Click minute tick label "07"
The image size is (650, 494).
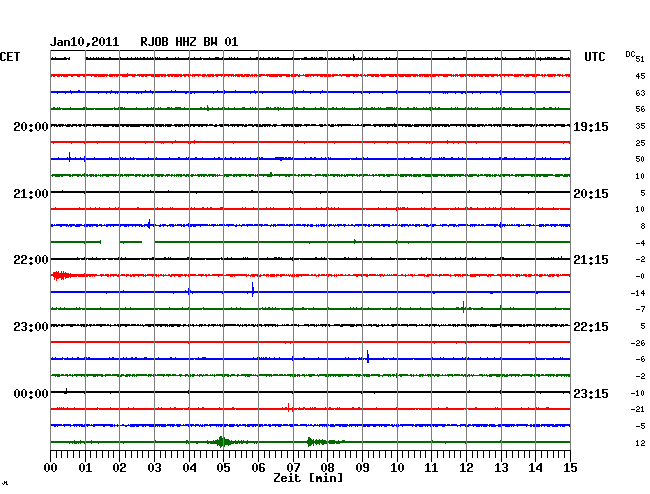point(293,468)
